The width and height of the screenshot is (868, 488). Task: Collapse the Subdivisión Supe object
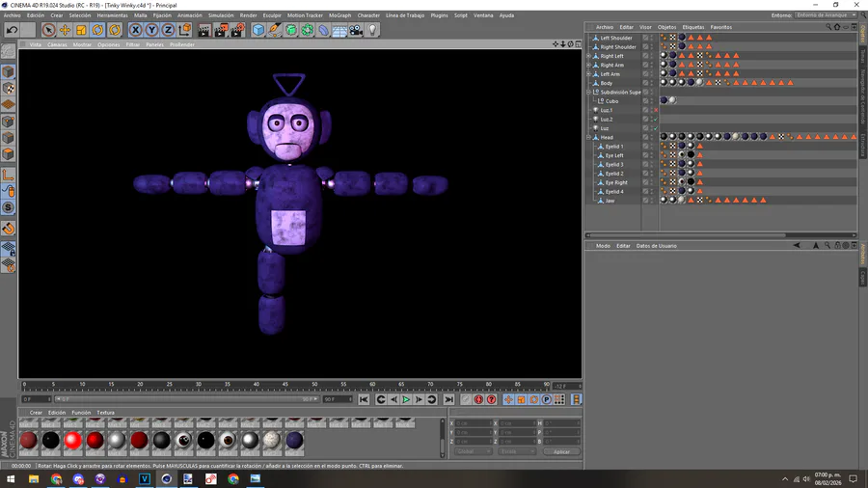point(589,92)
